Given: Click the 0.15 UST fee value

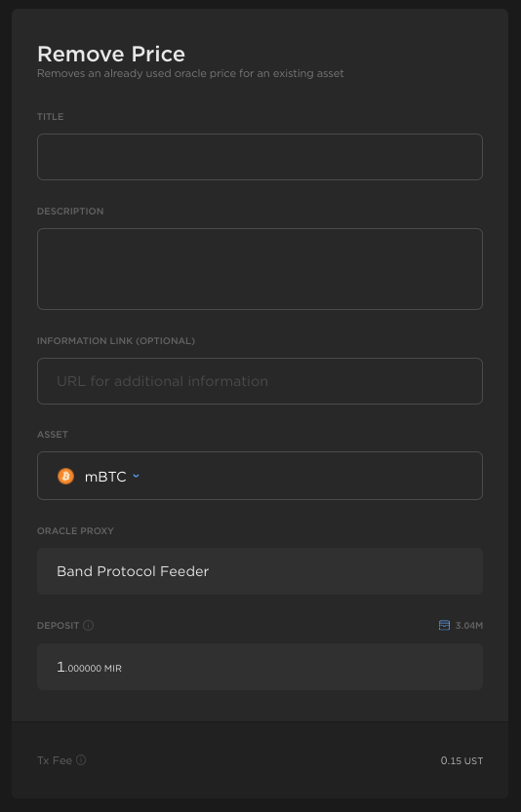Looking at the screenshot, I should (461, 760).
